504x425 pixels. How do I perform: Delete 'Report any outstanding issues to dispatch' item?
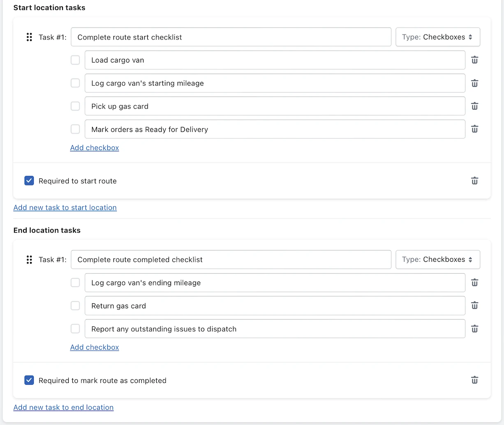pyautogui.click(x=474, y=329)
